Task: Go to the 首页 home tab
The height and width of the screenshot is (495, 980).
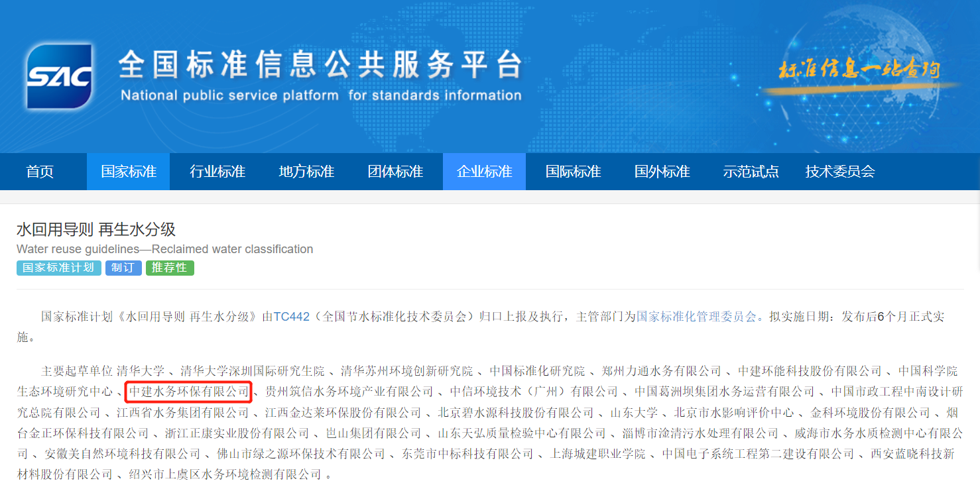Action: click(40, 172)
